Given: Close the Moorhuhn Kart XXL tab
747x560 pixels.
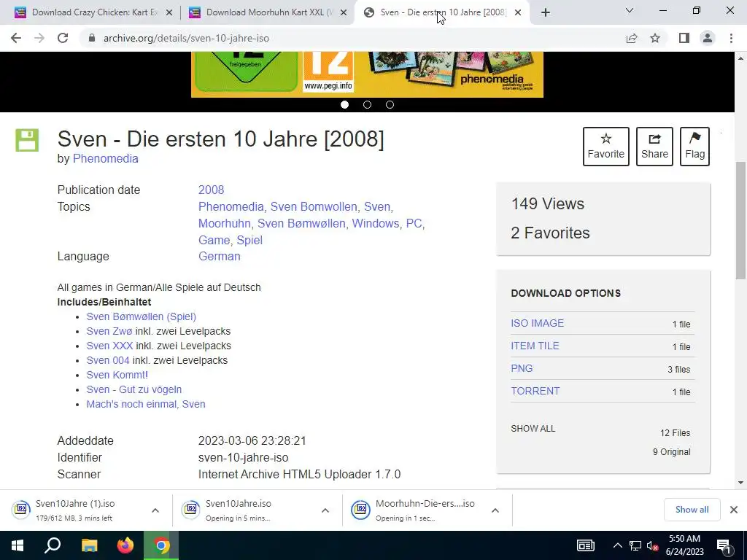Looking at the screenshot, I should pyautogui.click(x=344, y=12).
